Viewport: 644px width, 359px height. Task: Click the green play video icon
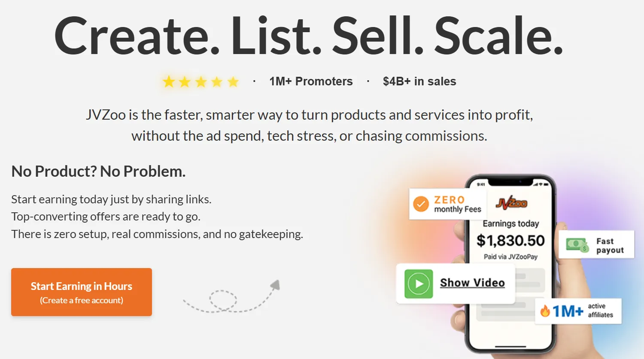pos(419,284)
